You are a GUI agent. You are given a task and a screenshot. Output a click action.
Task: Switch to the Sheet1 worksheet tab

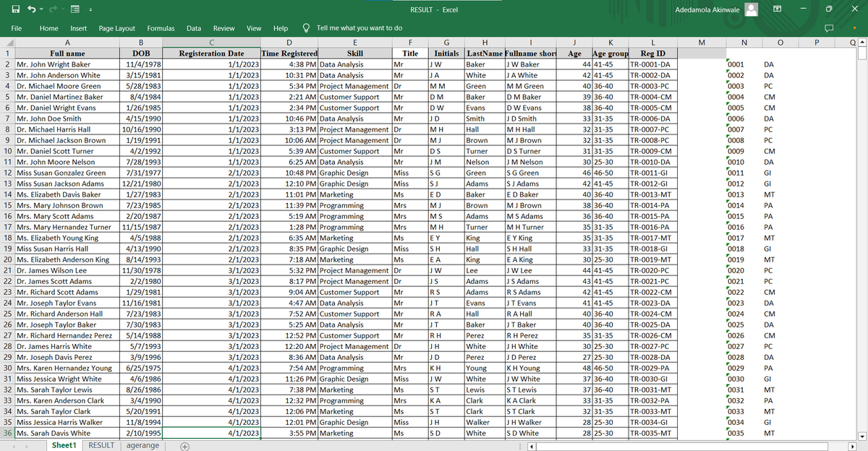pos(64,445)
